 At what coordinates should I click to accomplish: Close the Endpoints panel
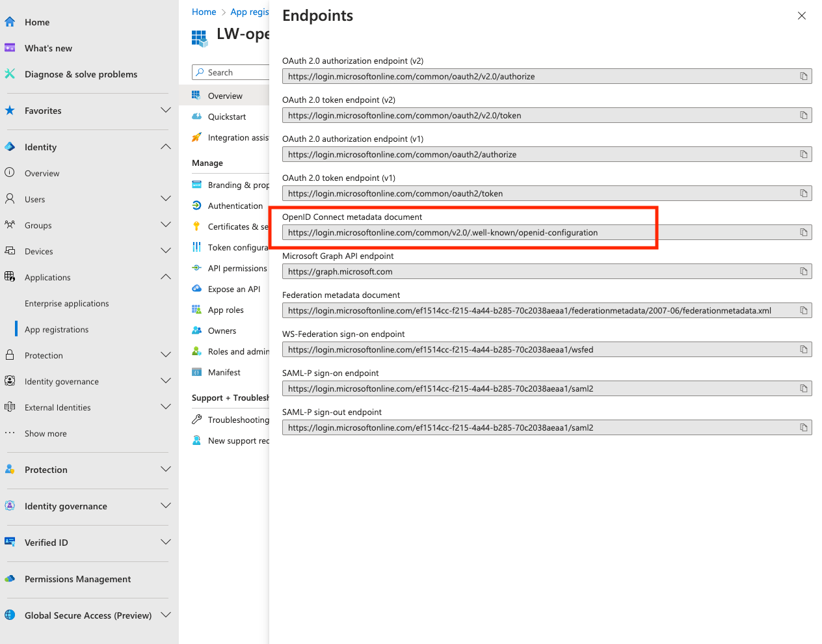click(x=802, y=16)
